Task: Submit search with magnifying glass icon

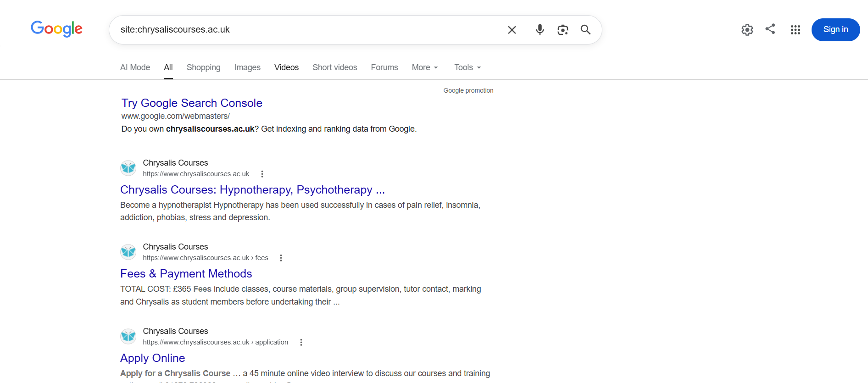Action: pos(585,30)
